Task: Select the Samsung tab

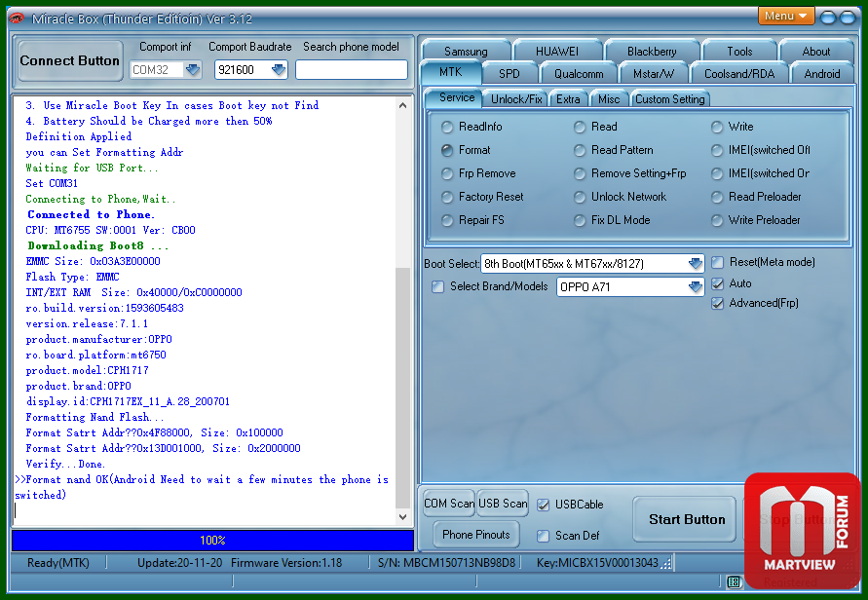Action: [465, 52]
